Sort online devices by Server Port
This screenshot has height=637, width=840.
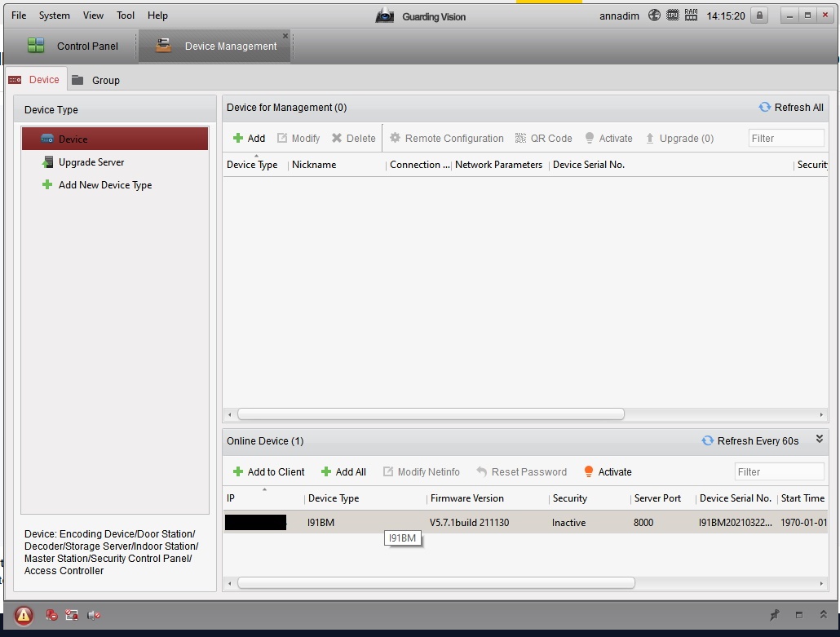(657, 498)
